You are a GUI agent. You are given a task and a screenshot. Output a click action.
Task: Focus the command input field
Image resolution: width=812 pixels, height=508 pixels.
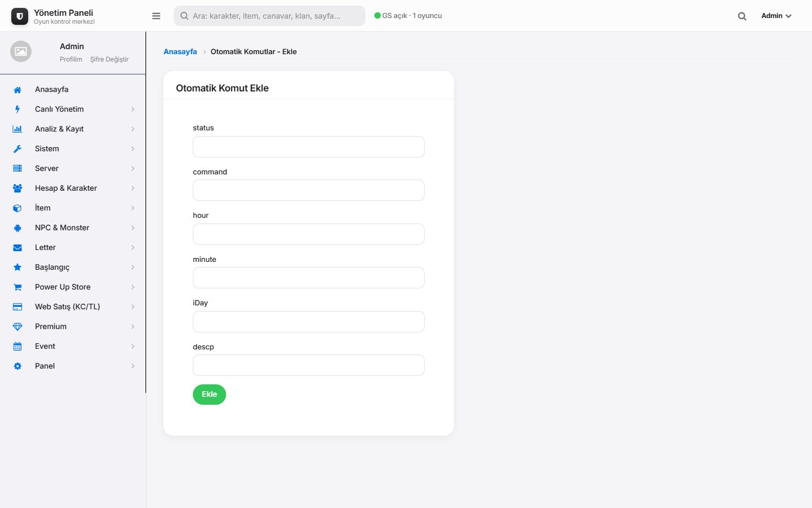[x=308, y=190]
